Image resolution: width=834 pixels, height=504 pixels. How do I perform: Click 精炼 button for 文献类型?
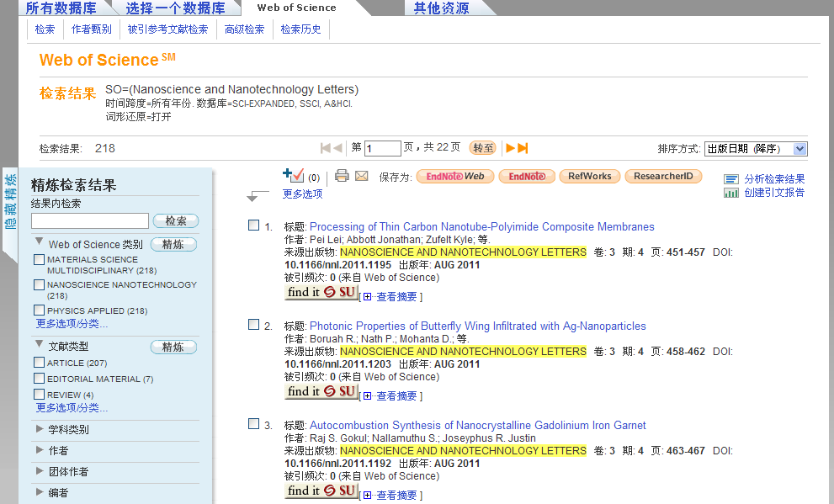(x=173, y=347)
